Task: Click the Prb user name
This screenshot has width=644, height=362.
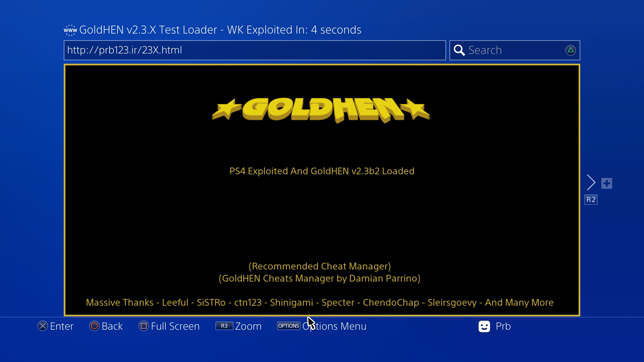Action: (x=503, y=326)
